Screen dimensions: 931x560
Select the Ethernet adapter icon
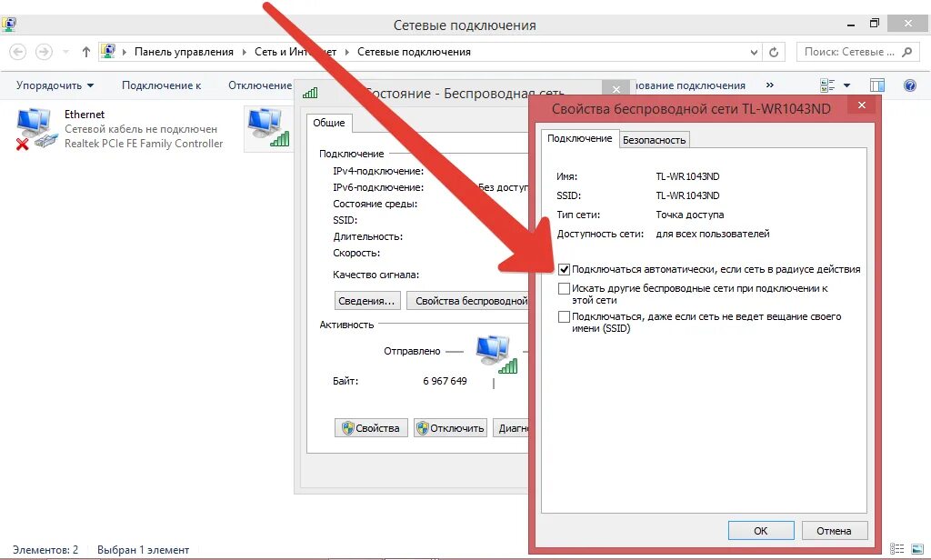pos(35,128)
